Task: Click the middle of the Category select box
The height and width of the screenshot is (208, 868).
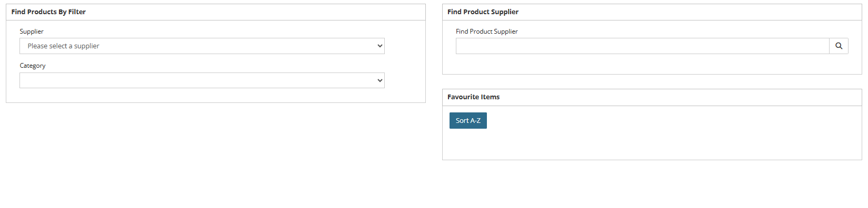Action: click(202, 80)
